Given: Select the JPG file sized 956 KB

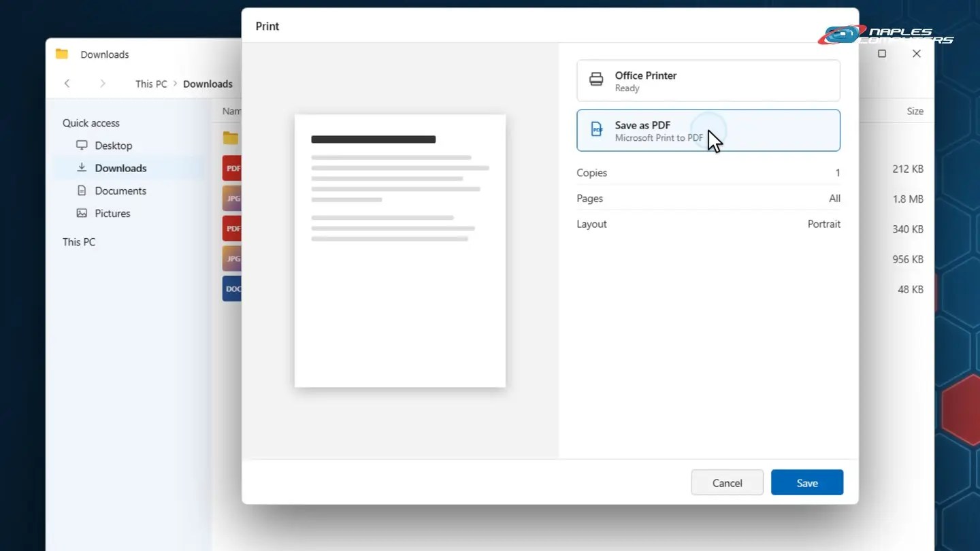Looking at the screenshot, I should coord(232,258).
